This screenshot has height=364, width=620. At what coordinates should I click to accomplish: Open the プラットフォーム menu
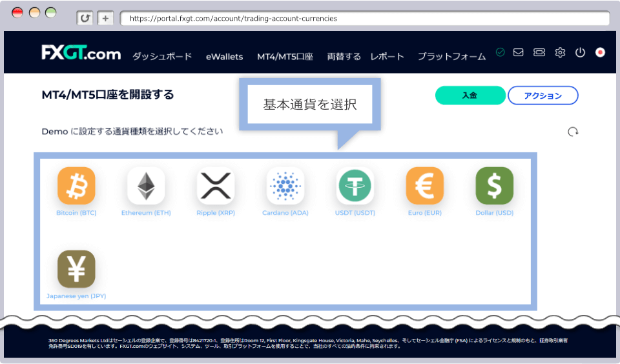[x=452, y=57]
